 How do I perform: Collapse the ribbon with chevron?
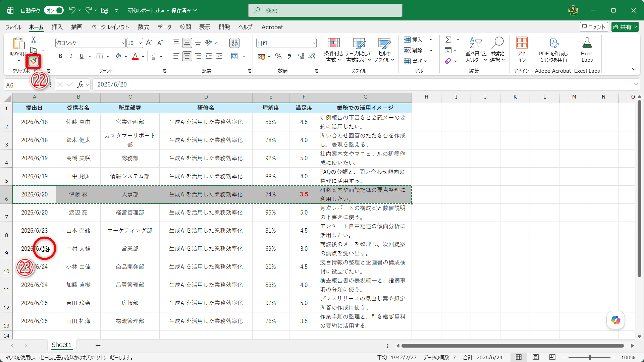pyautogui.click(x=634, y=70)
